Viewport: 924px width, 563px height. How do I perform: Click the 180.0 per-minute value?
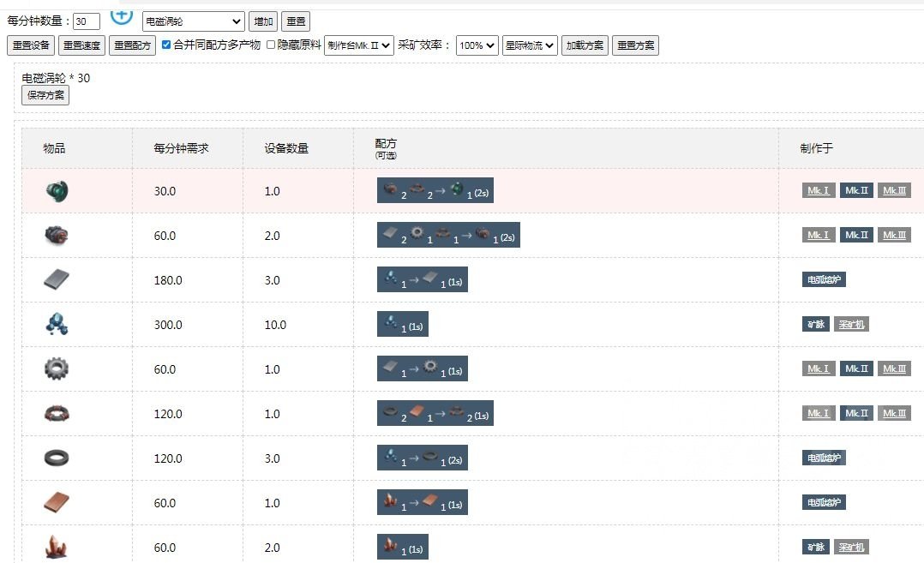coord(168,279)
